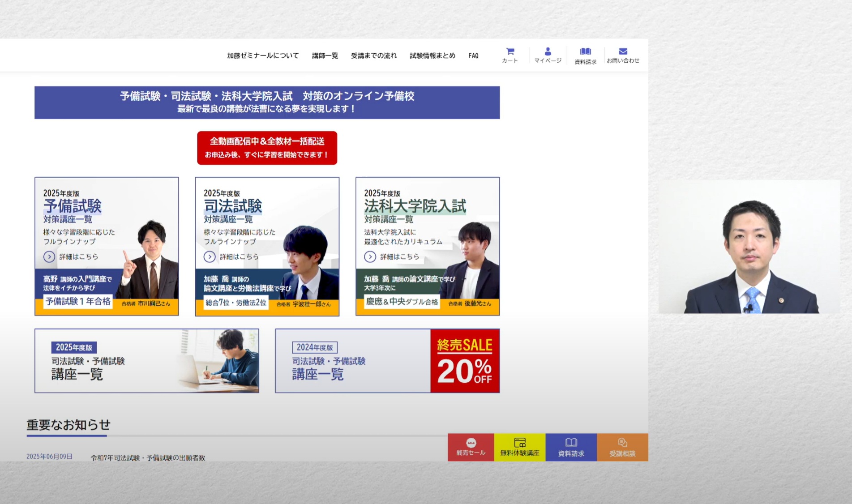Open the shopping cart icon (カート)
Image resolution: width=852 pixels, height=504 pixels.
coord(510,56)
